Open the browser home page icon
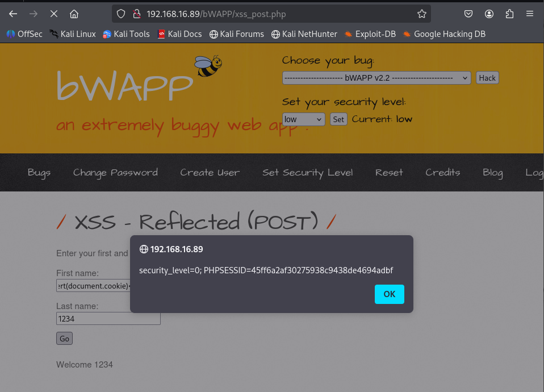The image size is (544, 392). pos(74,14)
